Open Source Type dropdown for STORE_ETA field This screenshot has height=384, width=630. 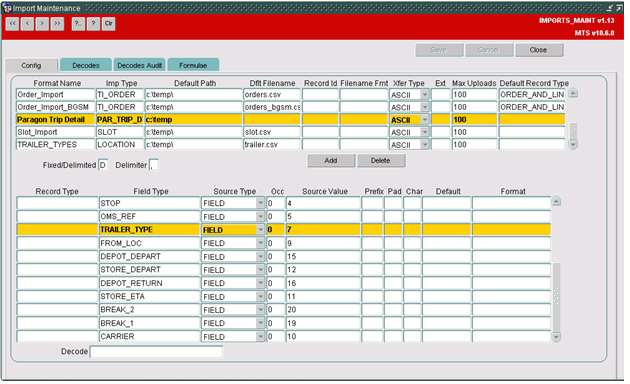260,296
